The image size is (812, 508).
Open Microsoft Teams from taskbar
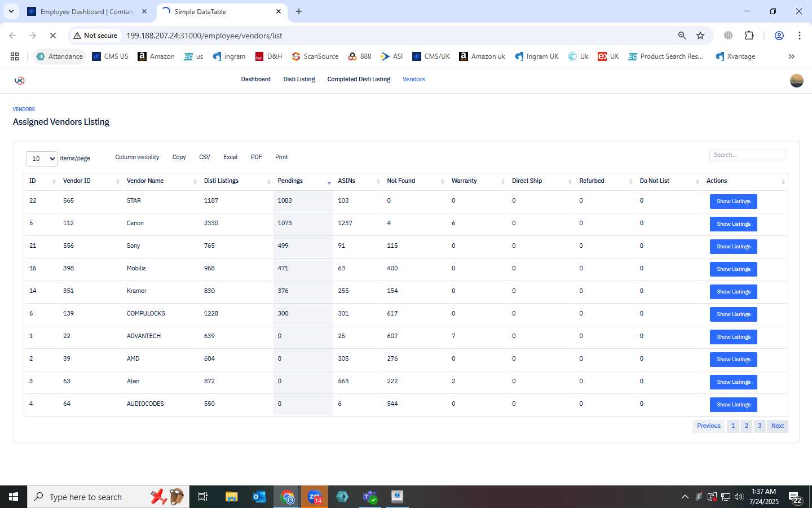pos(370,497)
